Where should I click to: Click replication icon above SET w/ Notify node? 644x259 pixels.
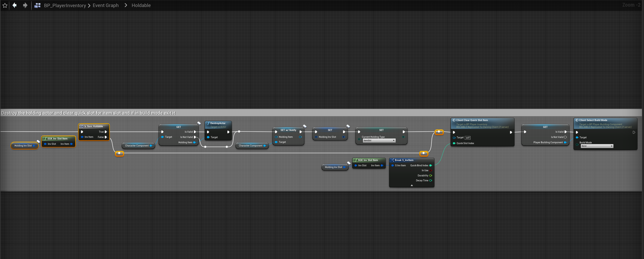[305, 126]
